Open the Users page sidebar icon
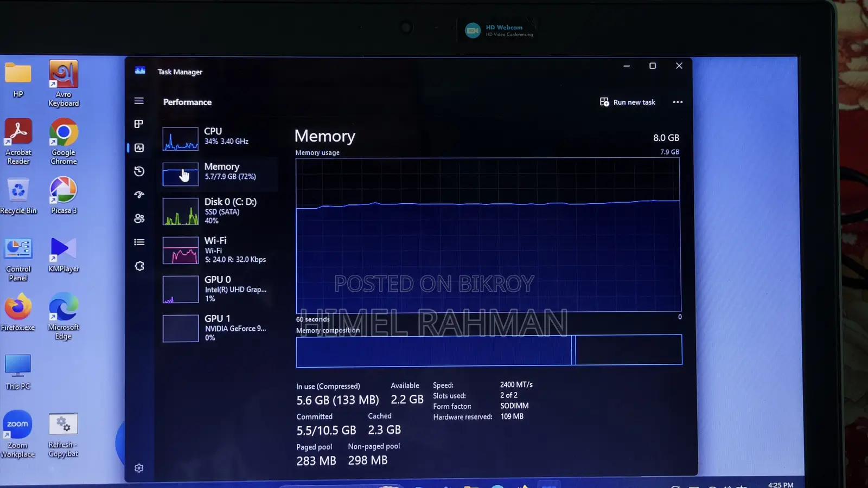The width and height of the screenshot is (868, 488). point(139,218)
